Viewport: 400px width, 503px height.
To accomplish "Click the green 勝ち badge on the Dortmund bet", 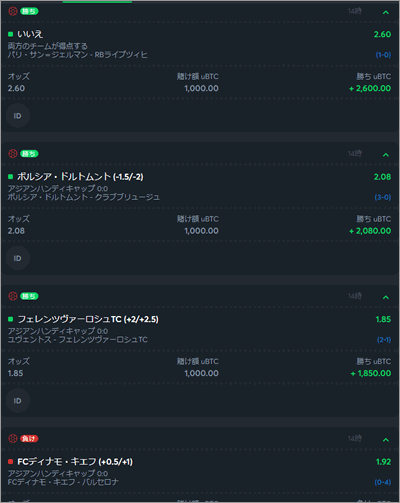I will click(x=29, y=154).
